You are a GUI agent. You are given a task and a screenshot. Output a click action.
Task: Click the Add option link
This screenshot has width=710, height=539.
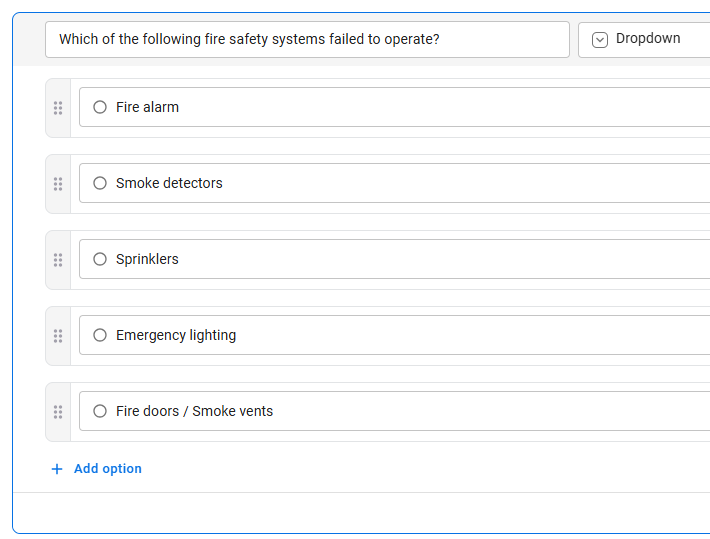click(x=108, y=469)
